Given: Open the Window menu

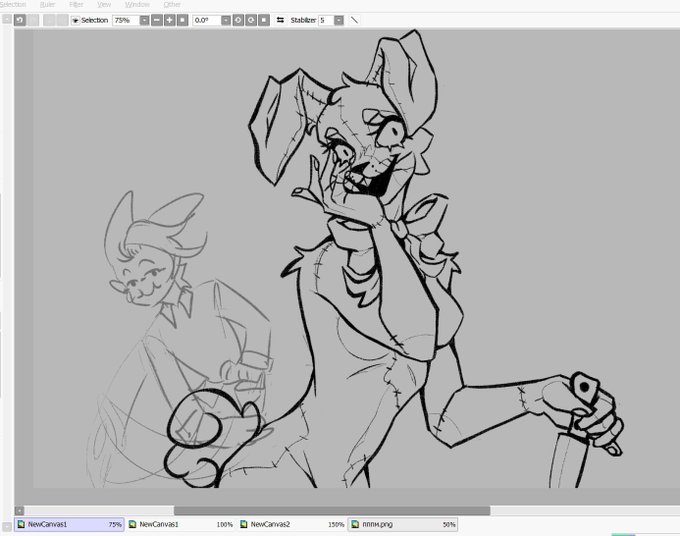Looking at the screenshot, I should click(x=137, y=4).
